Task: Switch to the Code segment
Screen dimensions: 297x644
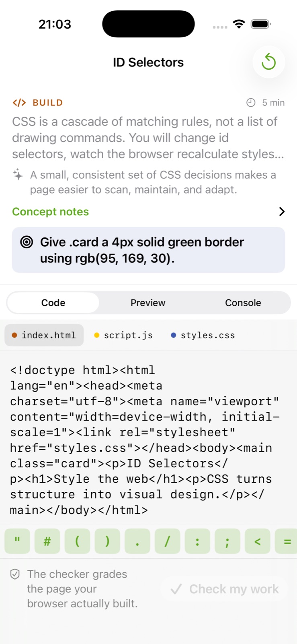Action: point(53,303)
